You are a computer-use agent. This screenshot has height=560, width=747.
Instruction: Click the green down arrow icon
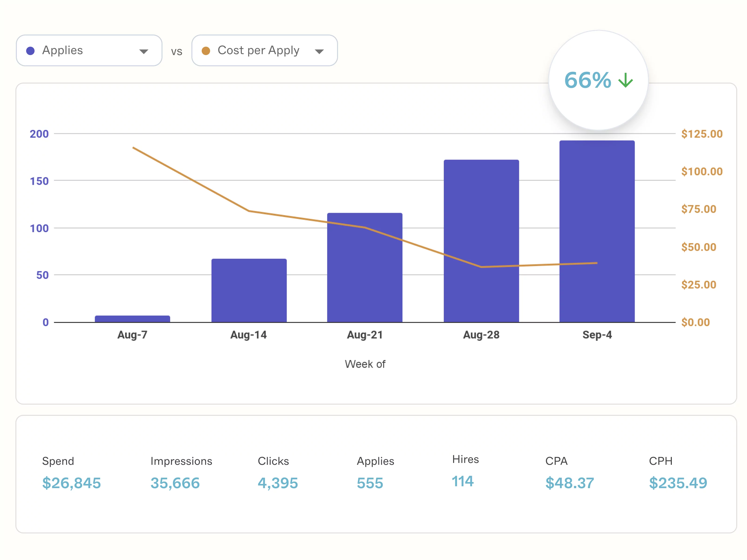tap(625, 80)
